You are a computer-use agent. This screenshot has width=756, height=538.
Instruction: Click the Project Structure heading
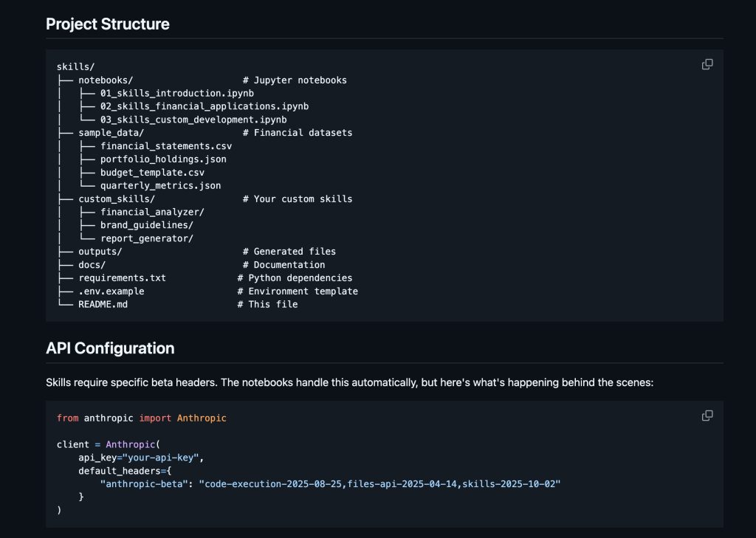(x=108, y=24)
